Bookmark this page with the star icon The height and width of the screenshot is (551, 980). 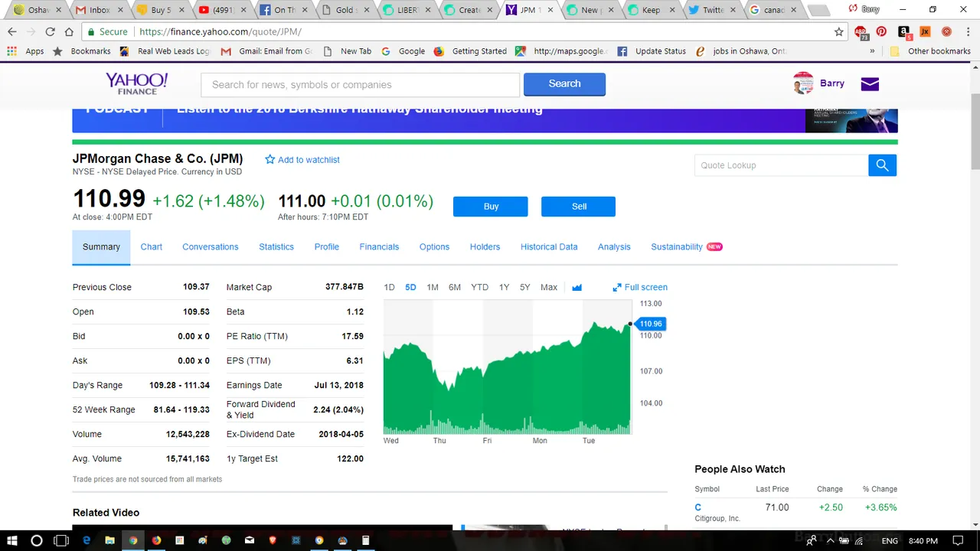point(838,32)
